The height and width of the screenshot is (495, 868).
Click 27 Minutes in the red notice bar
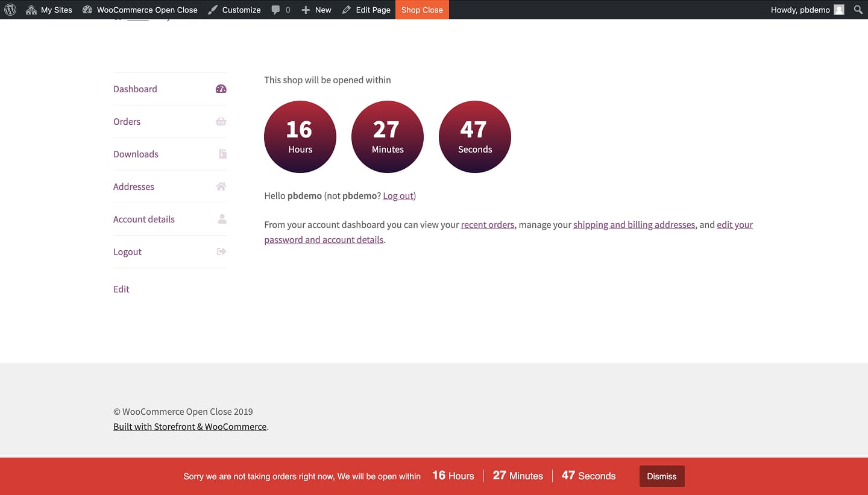point(518,476)
